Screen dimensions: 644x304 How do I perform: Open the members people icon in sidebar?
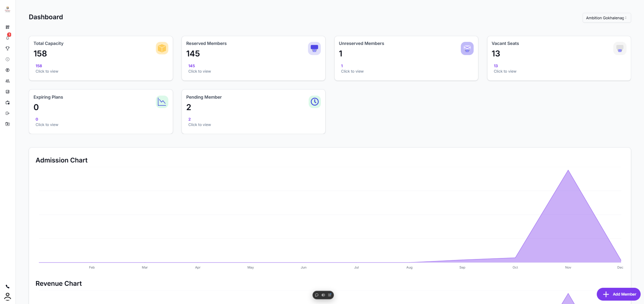(x=7, y=81)
